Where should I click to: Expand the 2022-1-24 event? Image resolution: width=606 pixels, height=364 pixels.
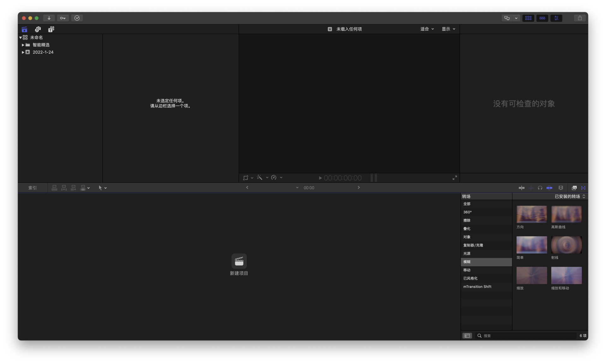point(23,52)
